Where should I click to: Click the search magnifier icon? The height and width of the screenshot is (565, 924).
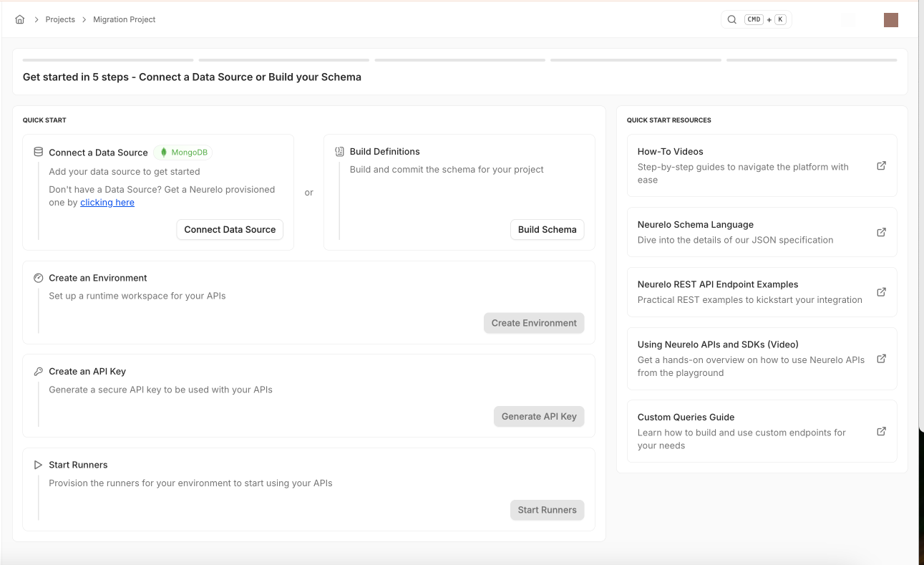click(x=731, y=19)
